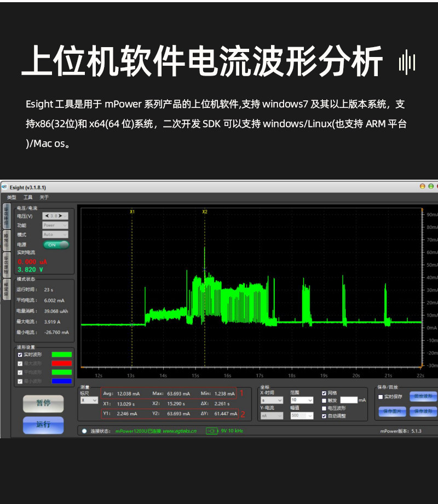Click the 运行 run button
Screen dimensions: 438x504
tap(43, 425)
